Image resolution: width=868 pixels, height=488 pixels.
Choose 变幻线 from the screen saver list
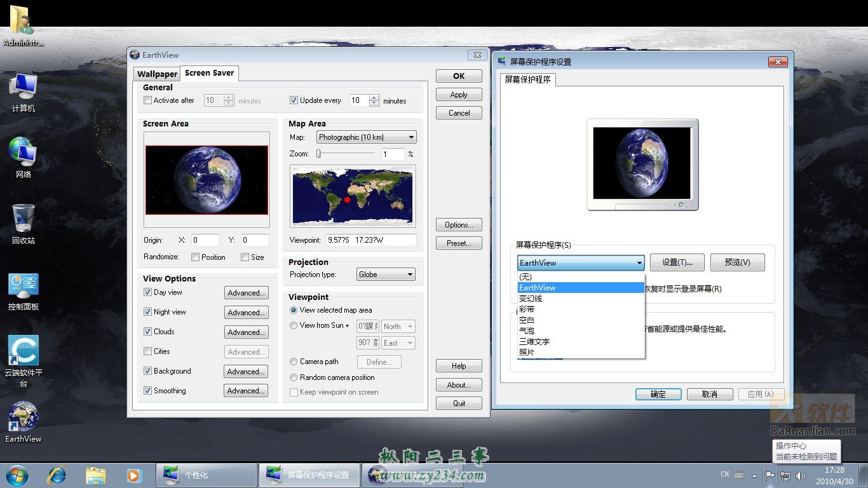[x=581, y=299]
